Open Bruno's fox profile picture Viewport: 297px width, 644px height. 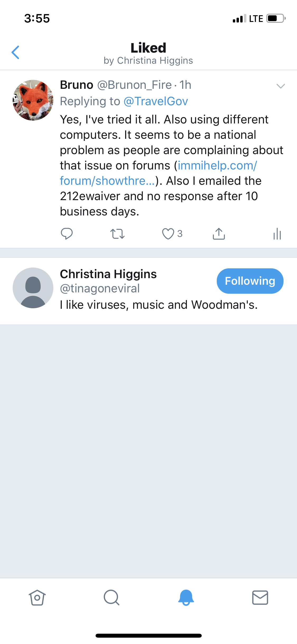(33, 100)
